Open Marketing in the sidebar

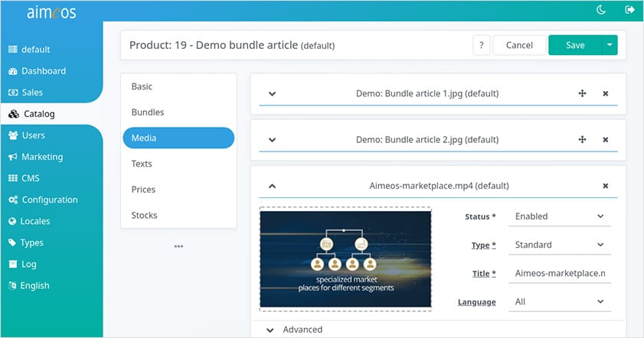[x=36, y=157]
